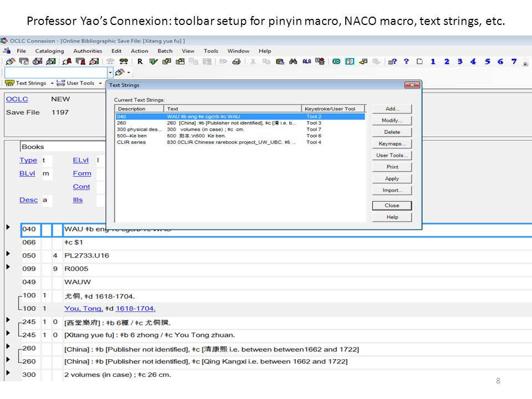Click the Keymaps... button
The height and width of the screenshot is (399, 532).
pos(392,144)
